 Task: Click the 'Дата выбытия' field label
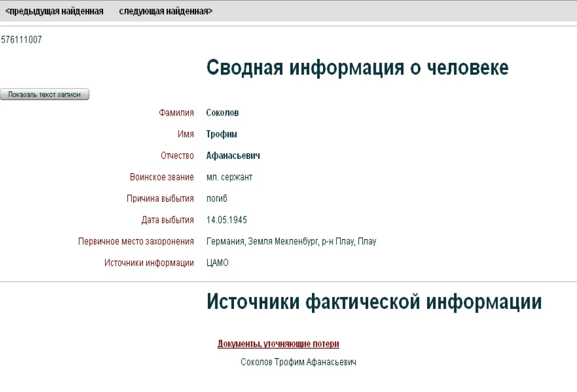coord(168,220)
